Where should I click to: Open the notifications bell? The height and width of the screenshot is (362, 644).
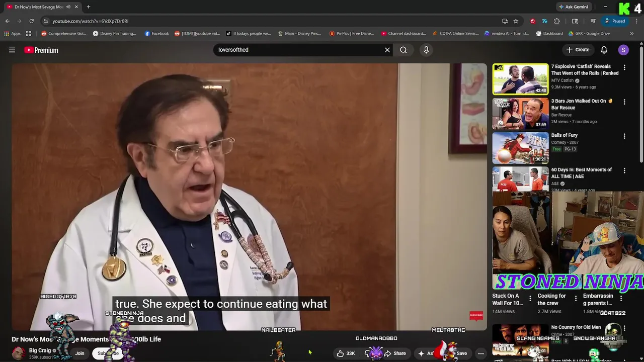point(604,50)
